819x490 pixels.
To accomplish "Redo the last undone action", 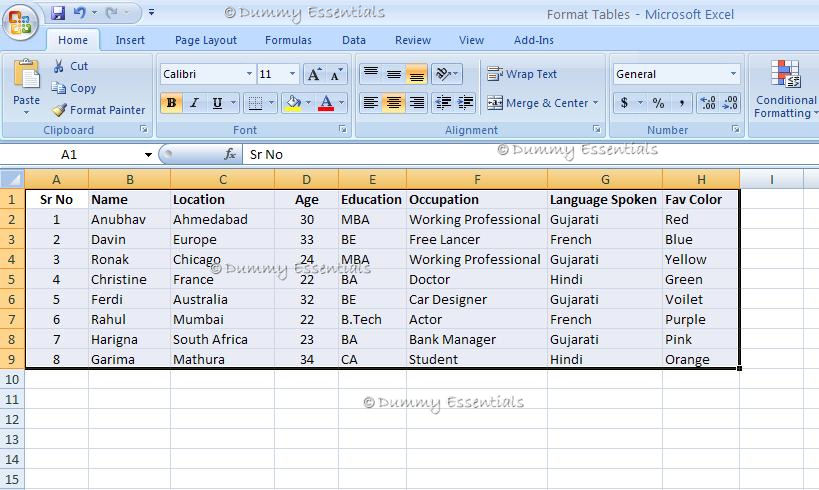I will pos(111,12).
